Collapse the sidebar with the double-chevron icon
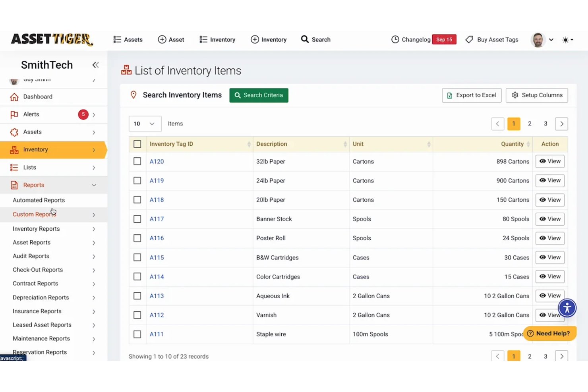 pos(95,65)
